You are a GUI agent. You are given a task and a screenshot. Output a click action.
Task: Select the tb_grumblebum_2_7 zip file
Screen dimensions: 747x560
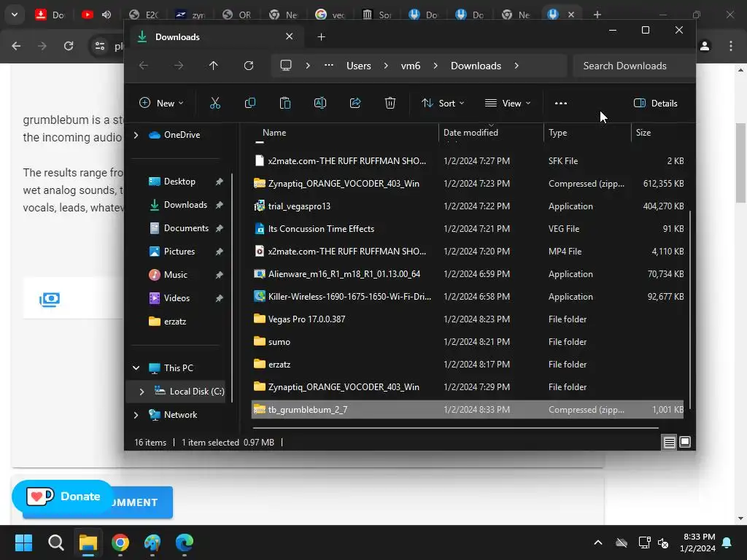pos(468,410)
